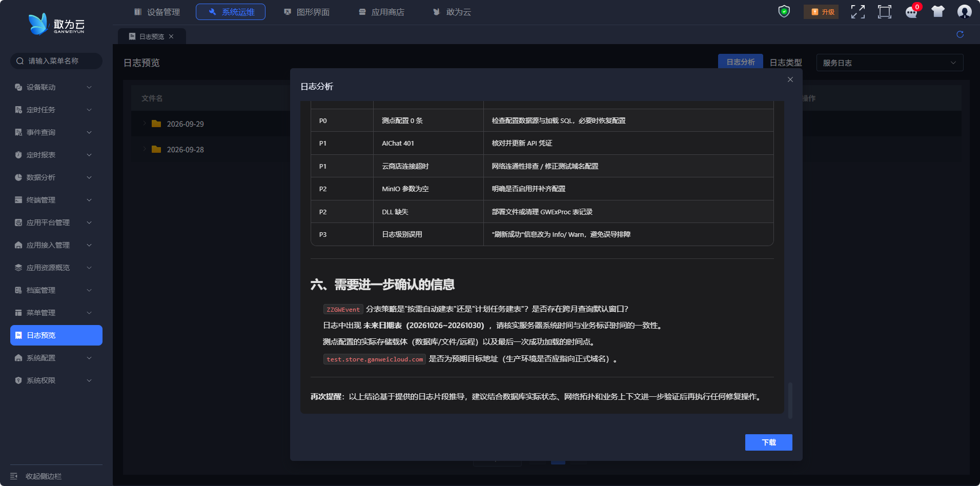
Task: Click the security shield icon in top bar
Action: click(x=784, y=11)
